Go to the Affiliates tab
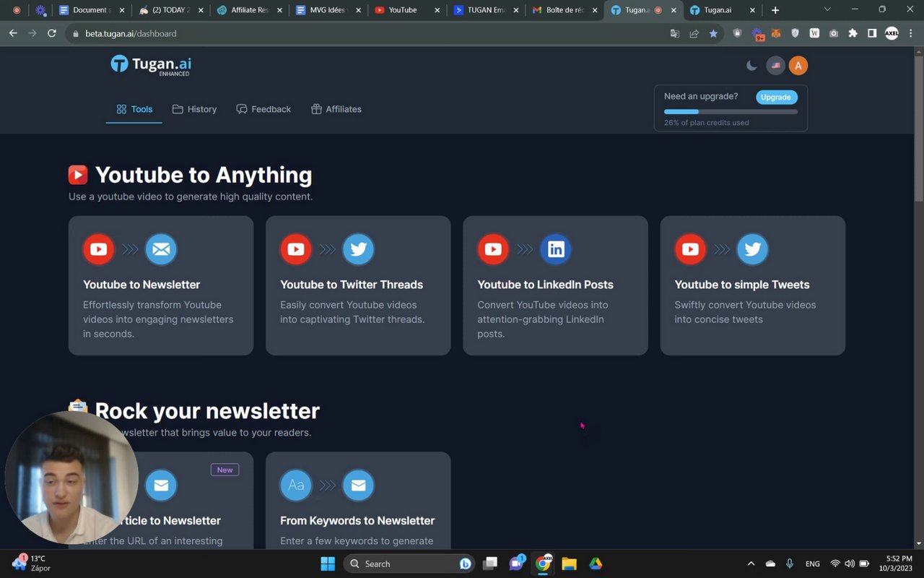The height and width of the screenshot is (578, 924). point(336,109)
